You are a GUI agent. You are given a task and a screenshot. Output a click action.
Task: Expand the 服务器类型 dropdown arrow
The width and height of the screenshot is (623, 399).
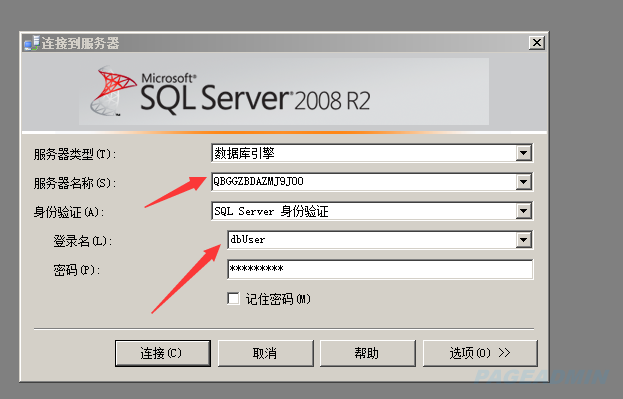(x=524, y=153)
